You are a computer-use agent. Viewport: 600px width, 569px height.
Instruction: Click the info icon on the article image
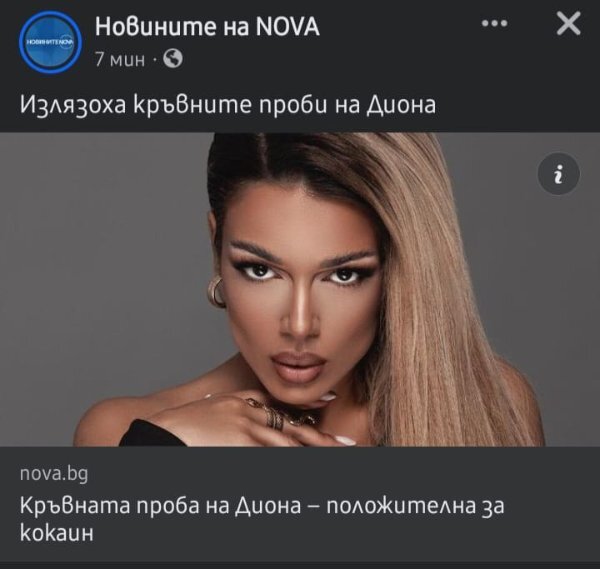click(x=559, y=174)
